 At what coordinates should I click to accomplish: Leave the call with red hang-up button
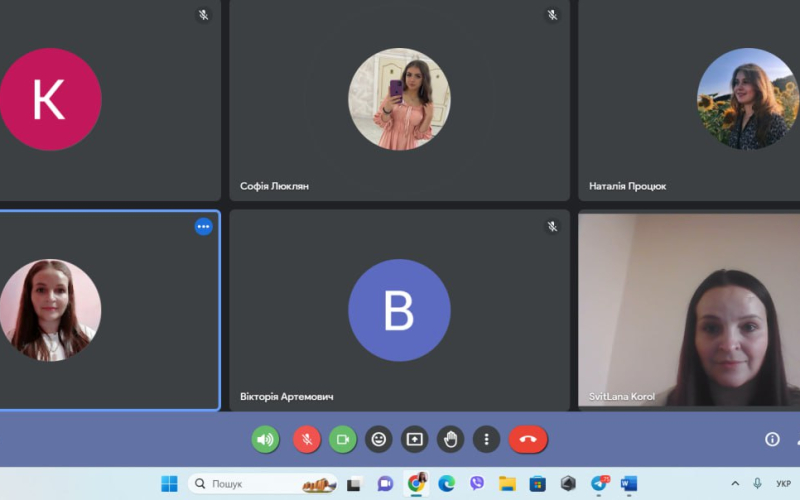pyautogui.click(x=528, y=439)
